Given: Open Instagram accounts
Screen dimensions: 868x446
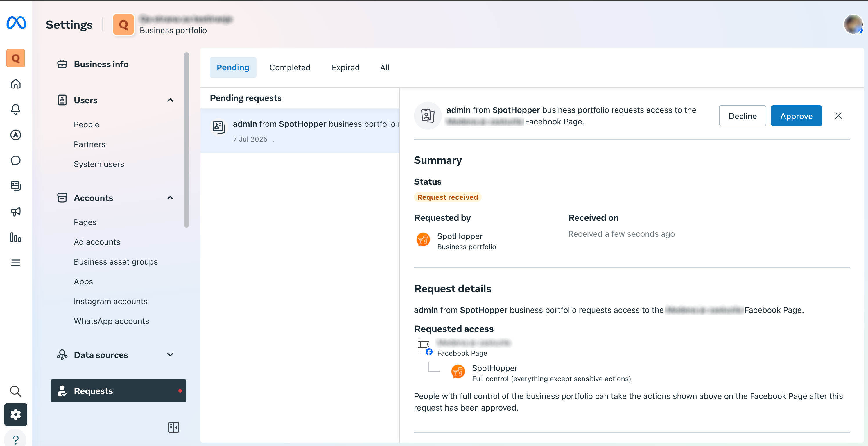Looking at the screenshot, I should (110, 301).
